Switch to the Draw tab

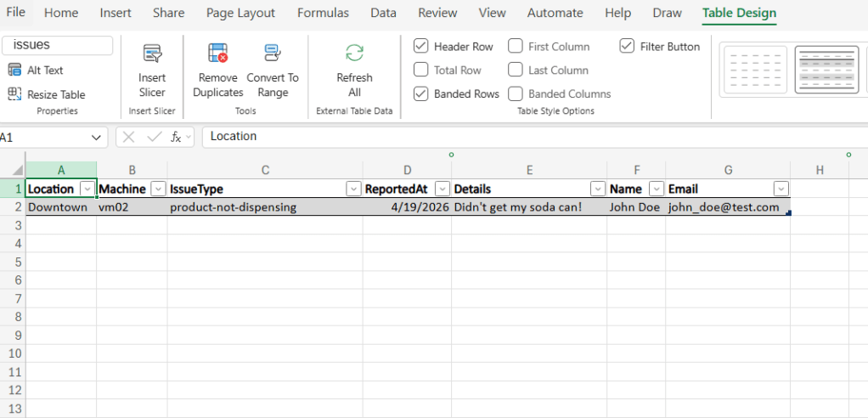pos(667,13)
